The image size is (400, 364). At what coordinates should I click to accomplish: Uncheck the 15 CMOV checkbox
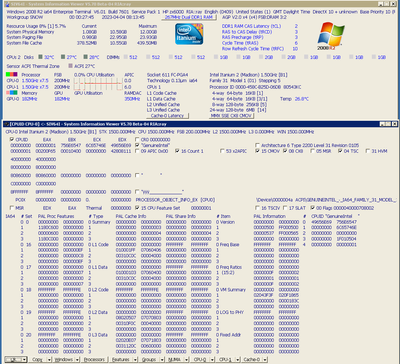tap(257, 151)
